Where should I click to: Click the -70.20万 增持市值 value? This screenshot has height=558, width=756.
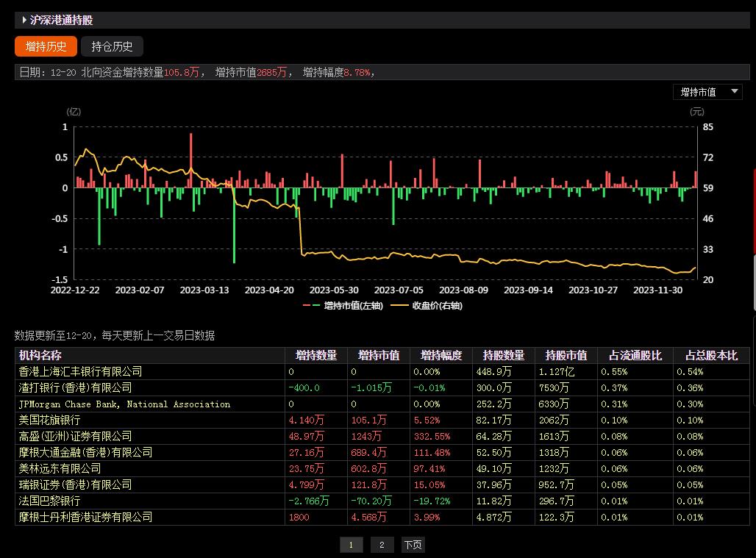(x=371, y=501)
